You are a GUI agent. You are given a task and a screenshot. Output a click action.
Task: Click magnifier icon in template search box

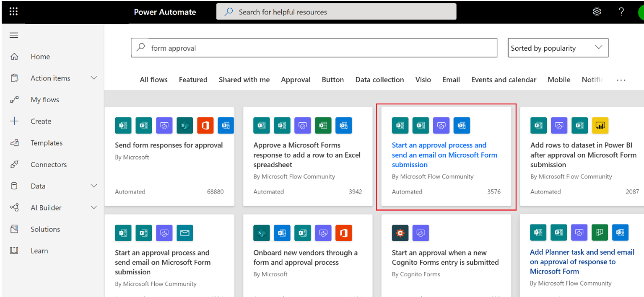click(141, 48)
